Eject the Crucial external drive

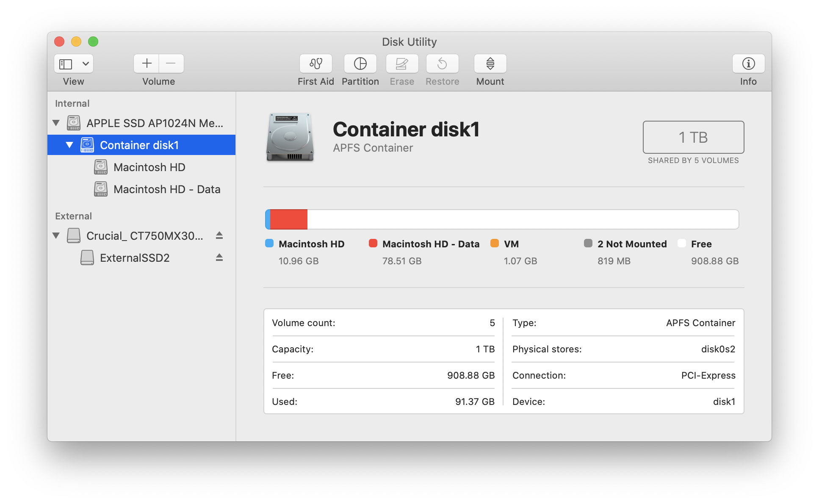(219, 235)
